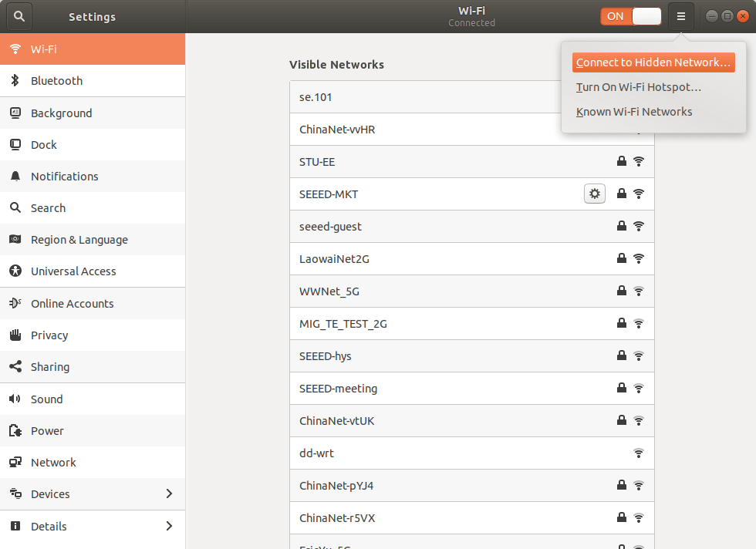Click the Notifications bell icon

coord(15,176)
